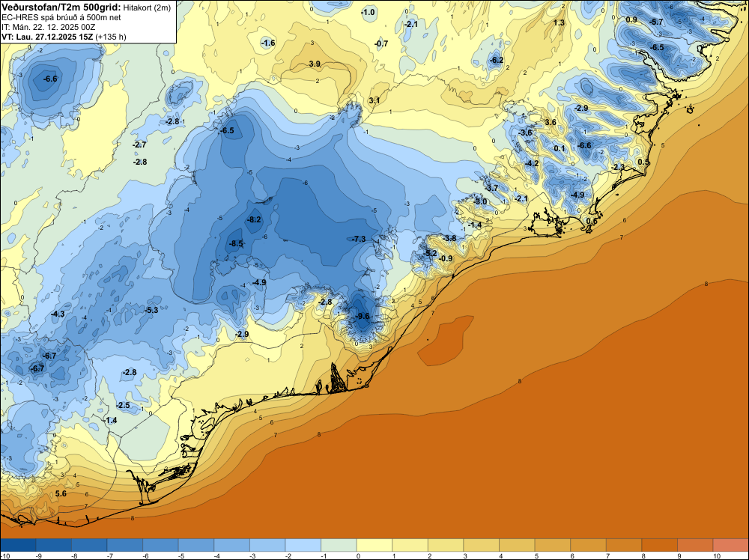Click the -8.2 temperature label
Image resolution: width=749 pixels, height=560 pixels.
coord(254,219)
